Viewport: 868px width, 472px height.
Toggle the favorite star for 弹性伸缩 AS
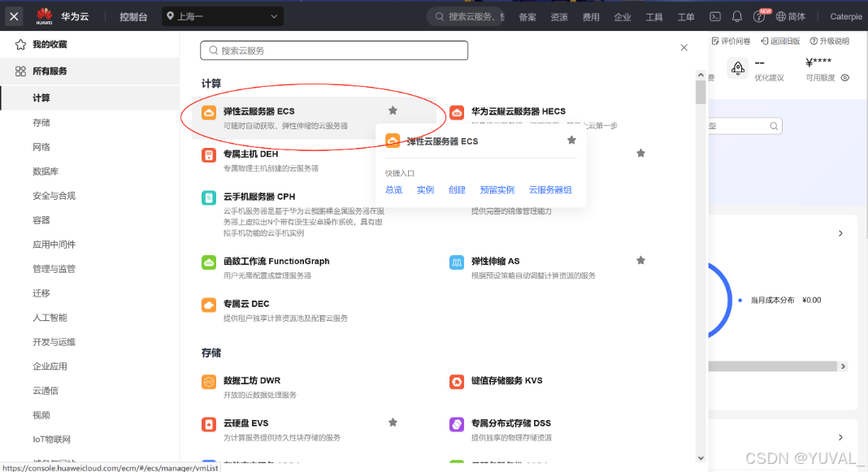pos(640,260)
